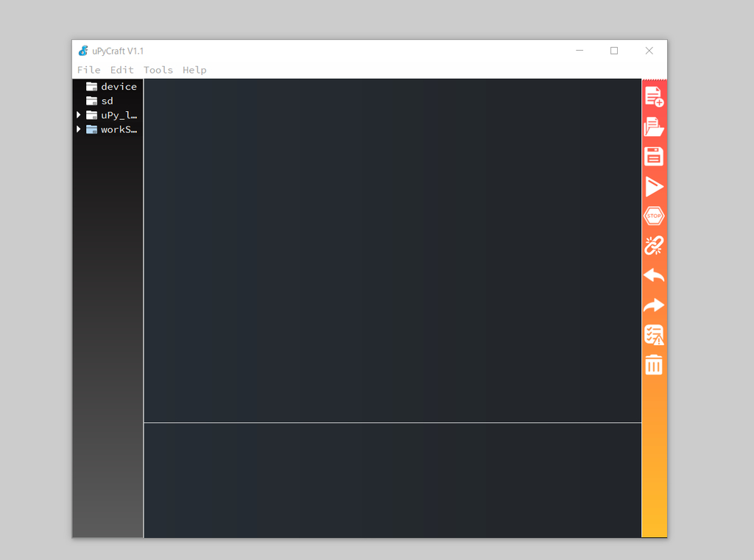
Task: Select the device folder in tree
Action: point(119,87)
